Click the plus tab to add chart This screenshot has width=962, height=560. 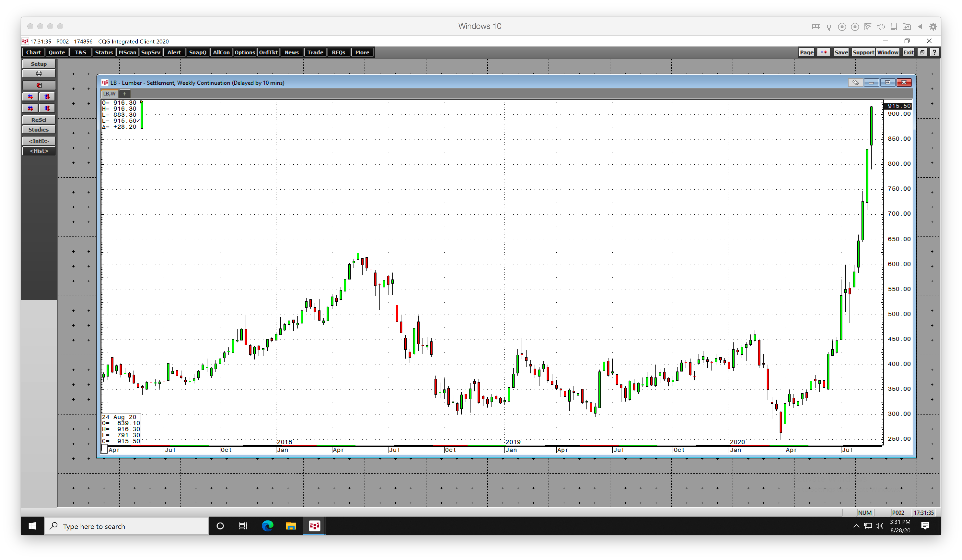124,93
